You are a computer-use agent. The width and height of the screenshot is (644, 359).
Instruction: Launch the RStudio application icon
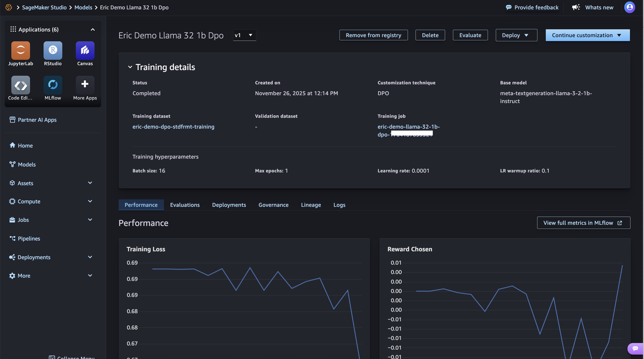pyautogui.click(x=53, y=50)
